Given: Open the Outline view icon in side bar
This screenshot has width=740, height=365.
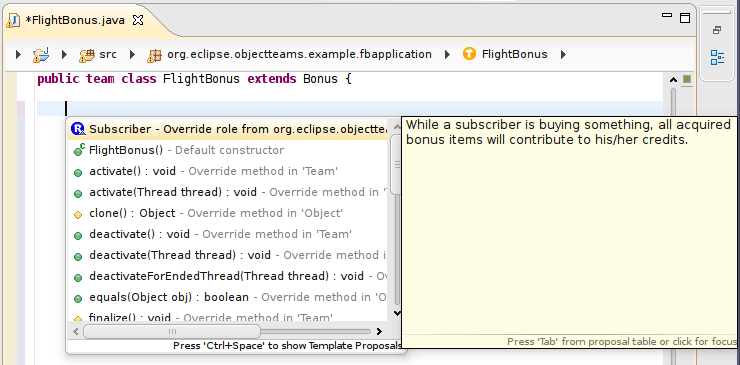Looking at the screenshot, I should click(717, 58).
